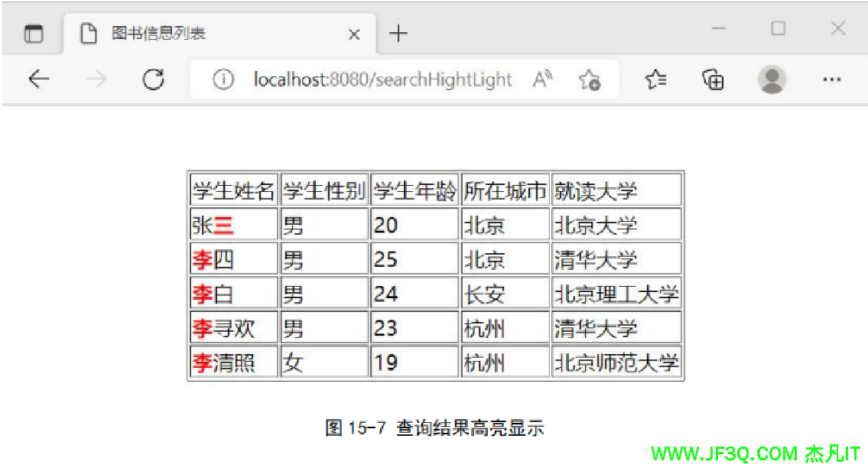Click the browser forward arrow
This screenshot has width=868, height=468.
coord(96,79)
